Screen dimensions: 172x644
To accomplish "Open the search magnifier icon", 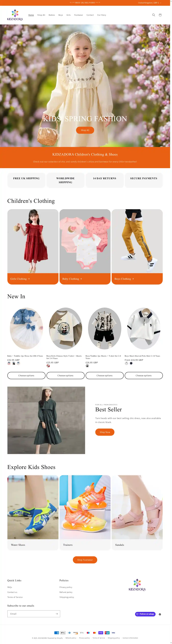I will tap(154, 15).
